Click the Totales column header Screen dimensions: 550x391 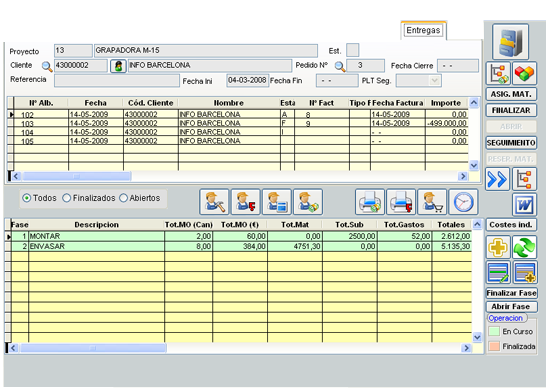451,225
